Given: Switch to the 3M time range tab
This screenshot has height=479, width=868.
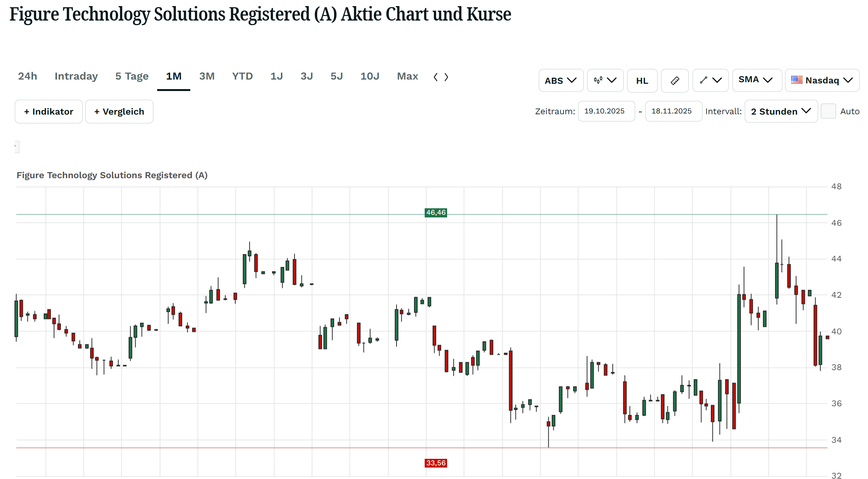Looking at the screenshot, I should [207, 76].
